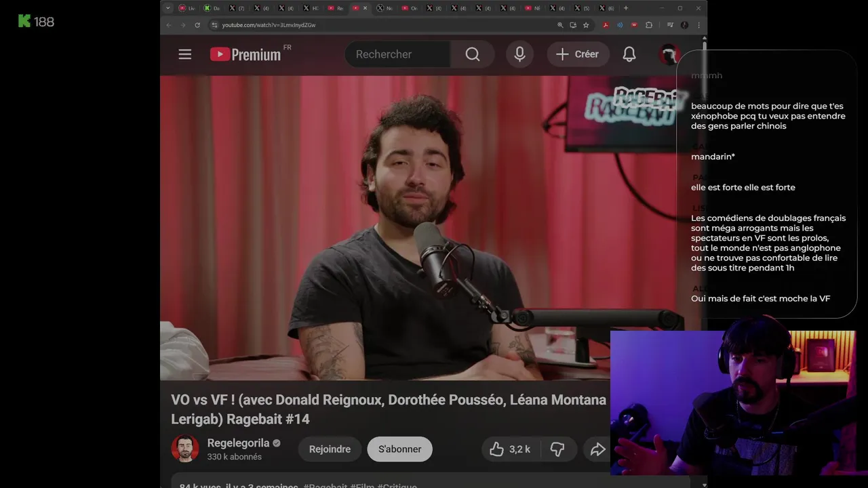Viewport: 868px width, 488px height.
Task: Open the media control icon in toolbar
Action: (670, 25)
